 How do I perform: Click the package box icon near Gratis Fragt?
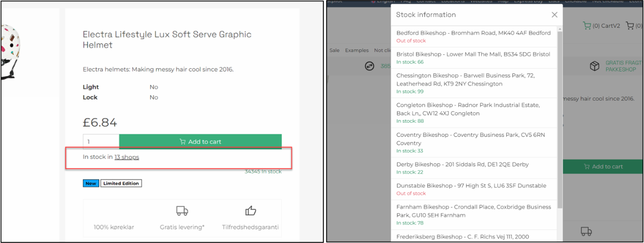[595, 66]
